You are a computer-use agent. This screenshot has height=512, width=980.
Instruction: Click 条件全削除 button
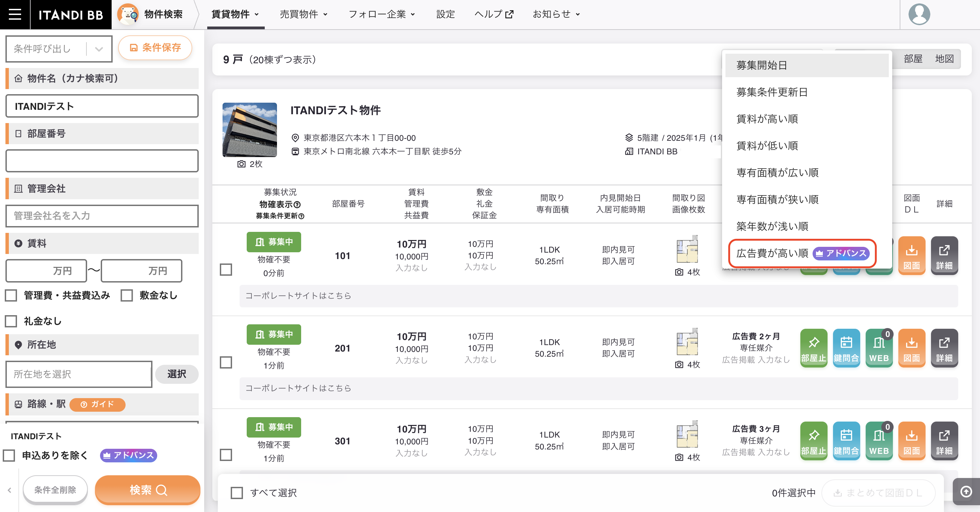pyautogui.click(x=55, y=490)
